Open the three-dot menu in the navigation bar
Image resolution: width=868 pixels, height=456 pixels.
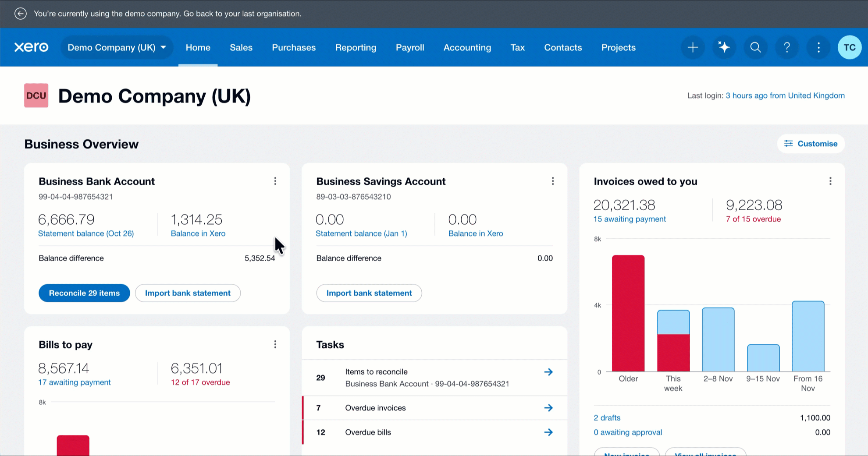(818, 47)
